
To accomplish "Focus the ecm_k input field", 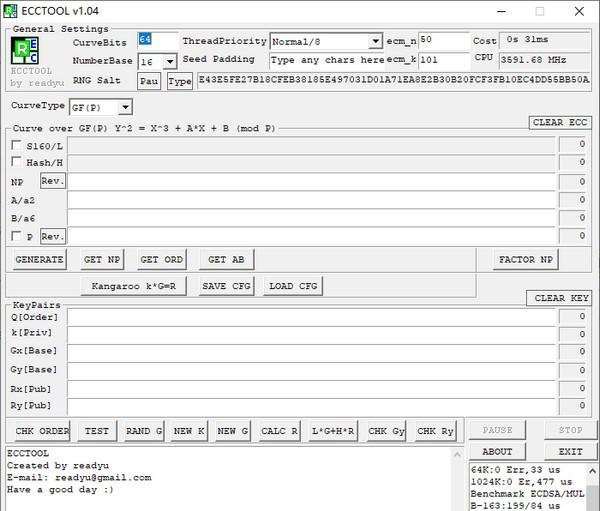I will pyautogui.click(x=443, y=60).
